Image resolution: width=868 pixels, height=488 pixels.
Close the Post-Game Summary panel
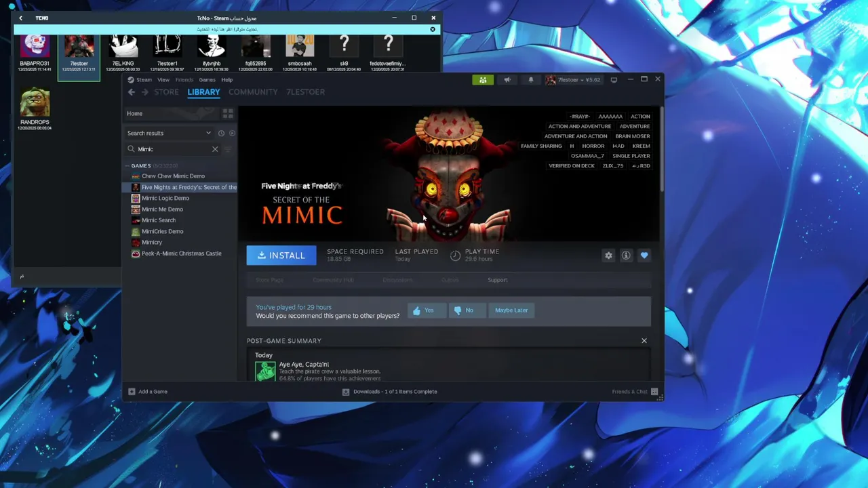click(x=644, y=341)
